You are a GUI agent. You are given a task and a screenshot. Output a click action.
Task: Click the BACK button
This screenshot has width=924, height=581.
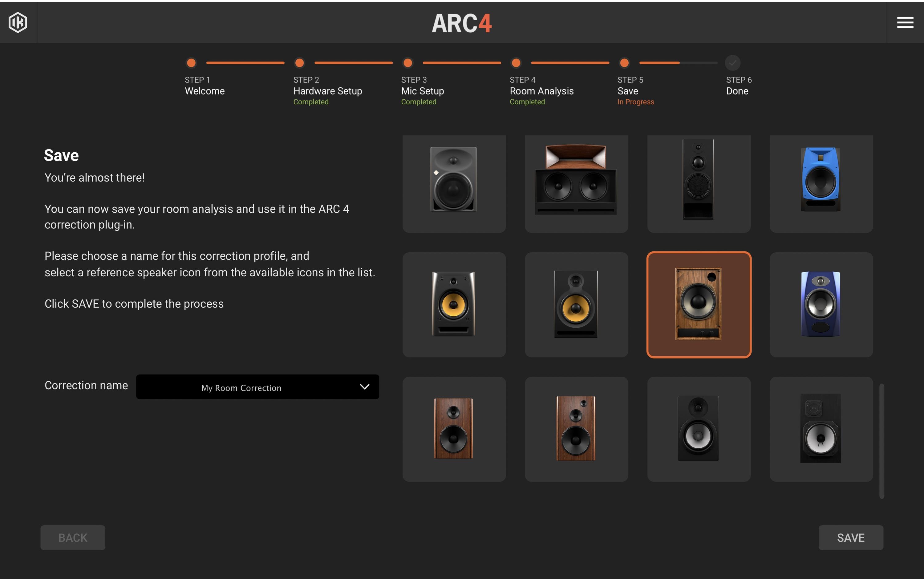point(72,537)
